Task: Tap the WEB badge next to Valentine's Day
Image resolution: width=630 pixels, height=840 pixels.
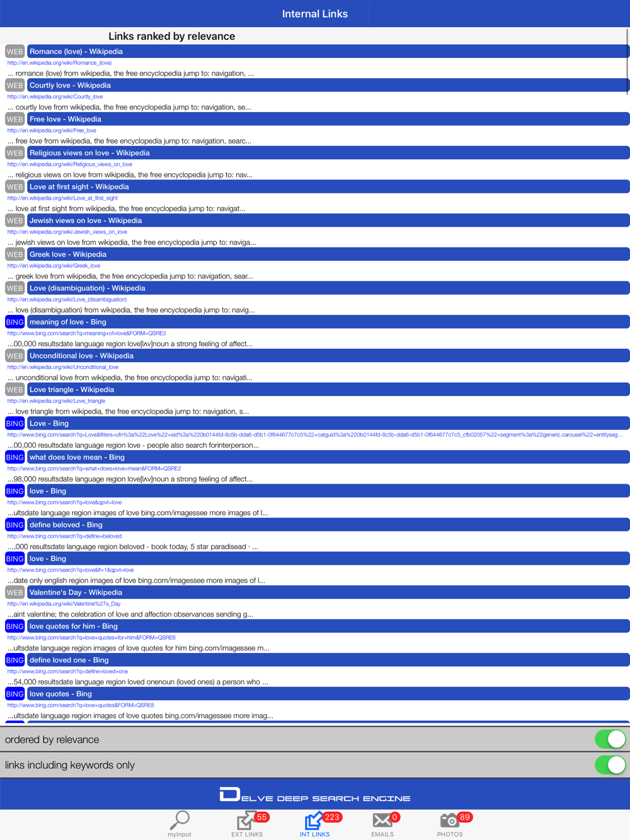Action: coord(14,593)
